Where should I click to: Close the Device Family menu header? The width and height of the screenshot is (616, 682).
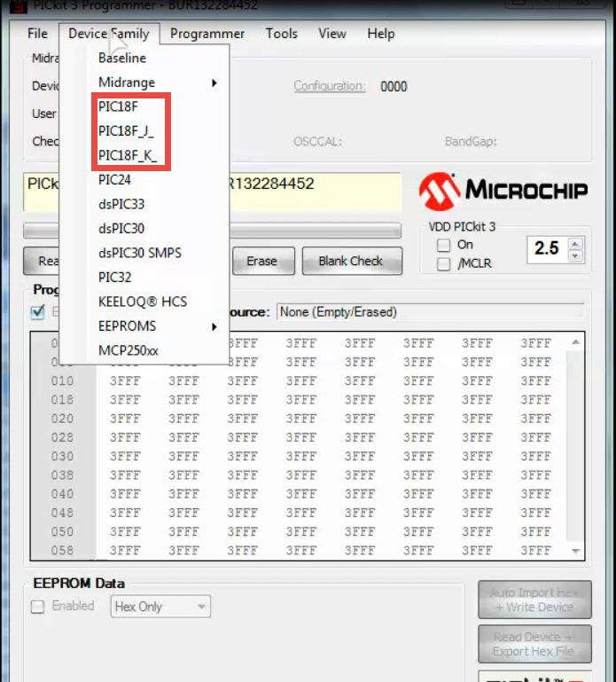tap(109, 34)
